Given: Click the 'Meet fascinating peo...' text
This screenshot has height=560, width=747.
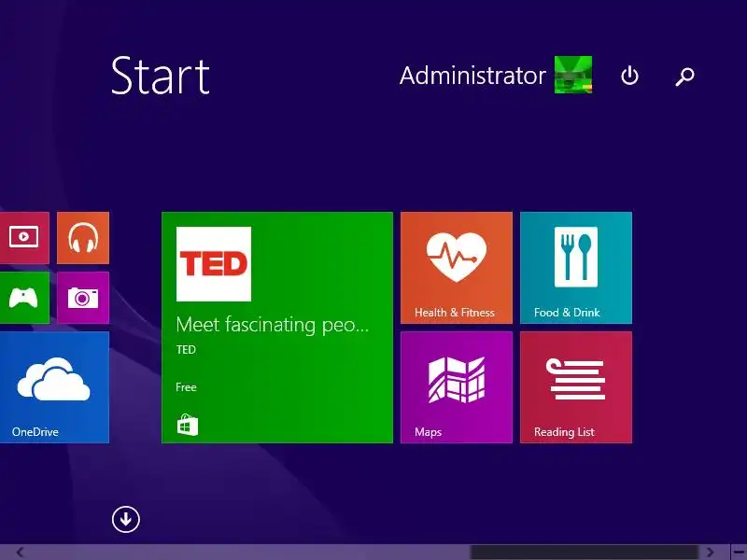Looking at the screenshot, I should pyautogui.click(x=272, y=325).
